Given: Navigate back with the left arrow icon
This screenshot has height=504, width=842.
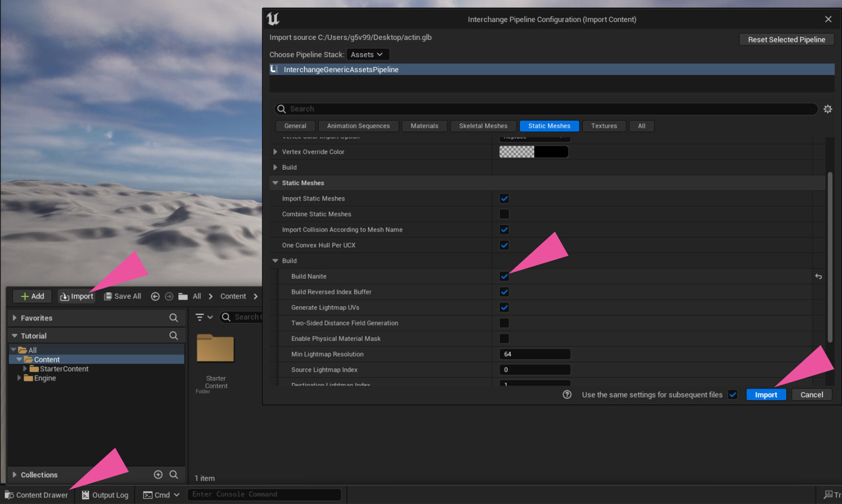Looking at the screenshot, I should click(x=155, y=296).
